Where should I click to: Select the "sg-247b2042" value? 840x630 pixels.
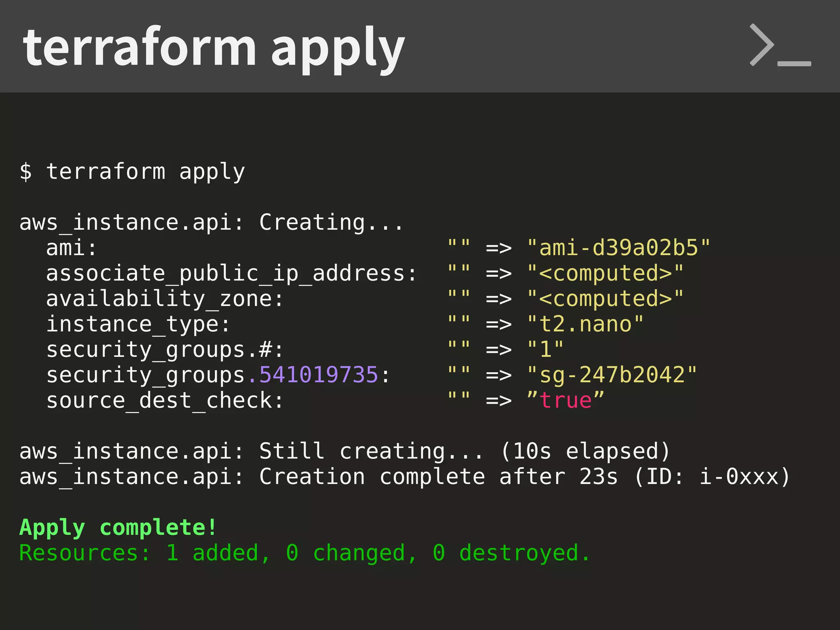click(x=612, y=375)
